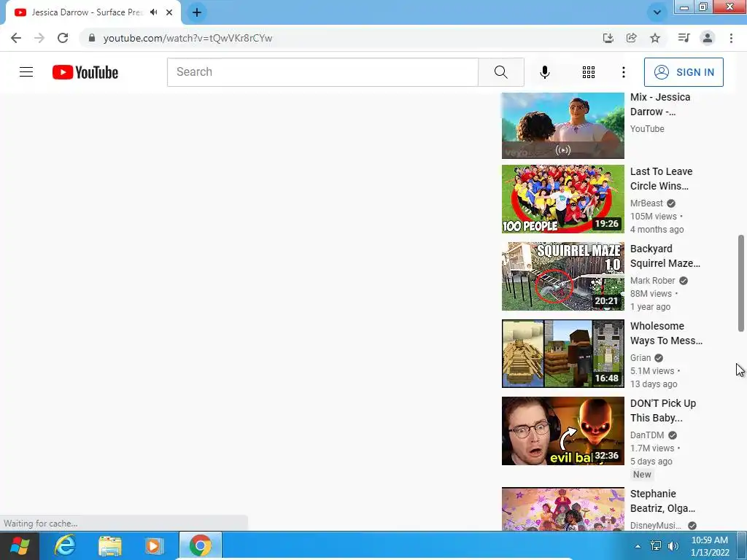Click the Chrome icon in taskbar
The width and height of the screenshot is (747, 560).
click(200, 545)
